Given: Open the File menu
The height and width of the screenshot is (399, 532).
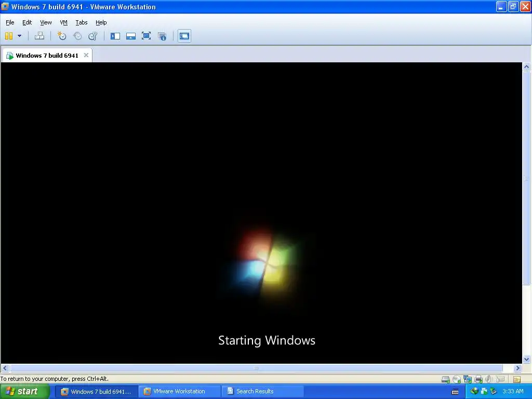Looking at the screenshot, I should (10, 22).
